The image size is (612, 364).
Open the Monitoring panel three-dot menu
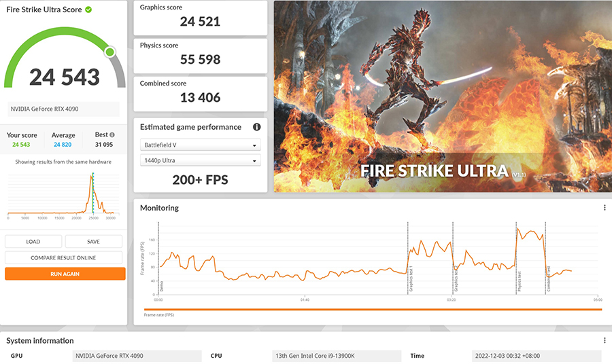605,208
